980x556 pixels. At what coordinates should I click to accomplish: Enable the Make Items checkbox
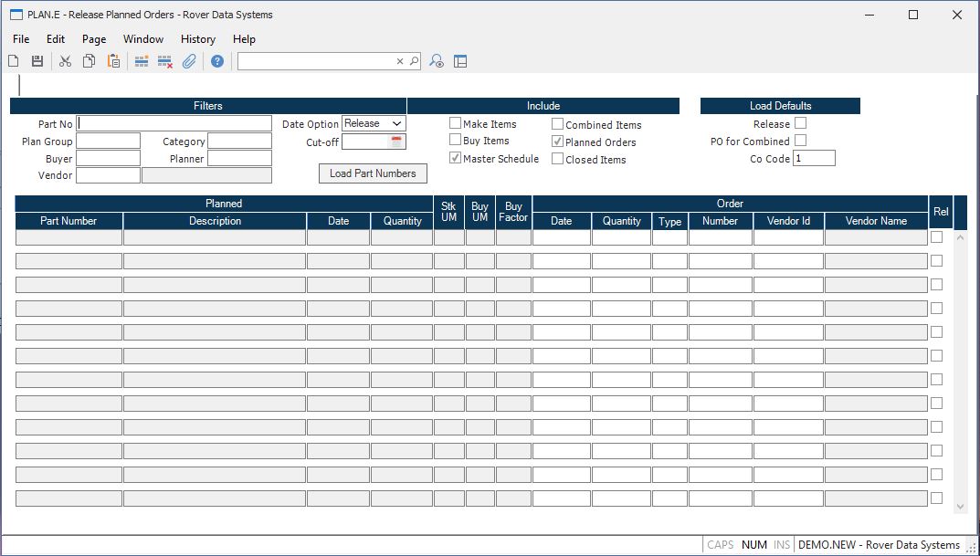(455, 123)
